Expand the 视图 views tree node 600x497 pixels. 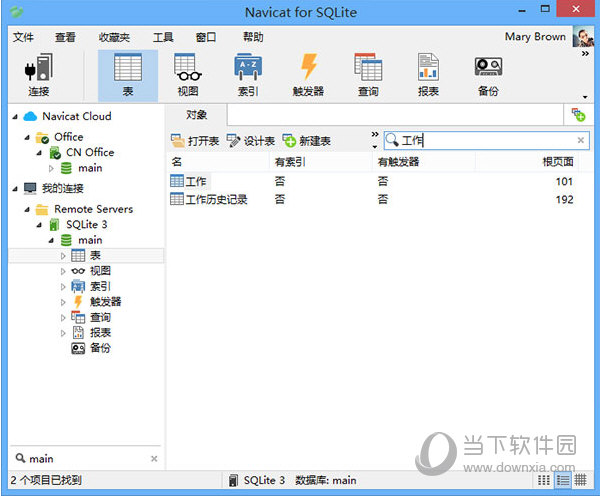[x=63, y=271]
